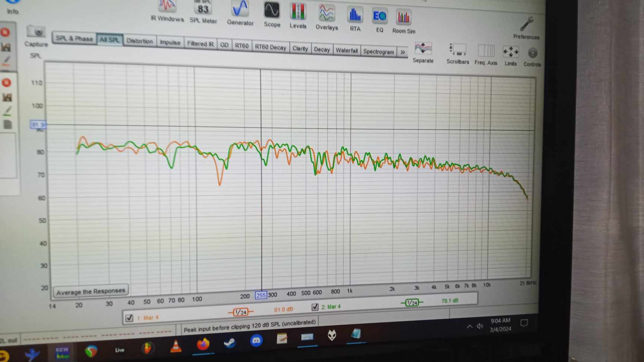The image size is (644, 362).
Task: Click orange 1/24 smoothing indicator
Action: click(240, 312)
